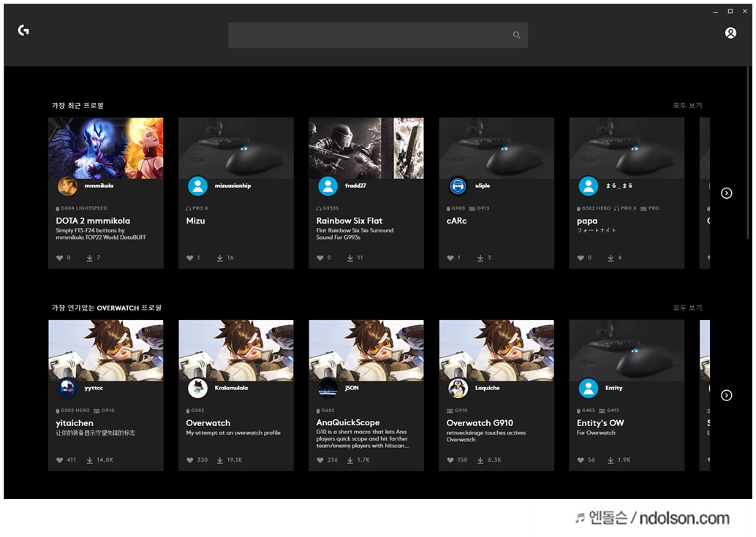Click the search magnifier icon

pos(516,35)
